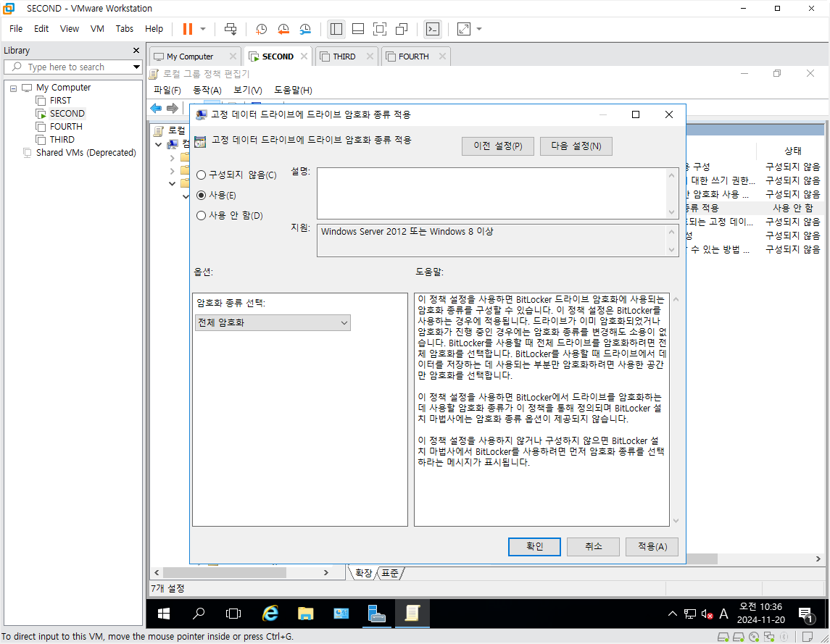
Task: Switch to the My Computer tab
Action: [x=189, y=57]
